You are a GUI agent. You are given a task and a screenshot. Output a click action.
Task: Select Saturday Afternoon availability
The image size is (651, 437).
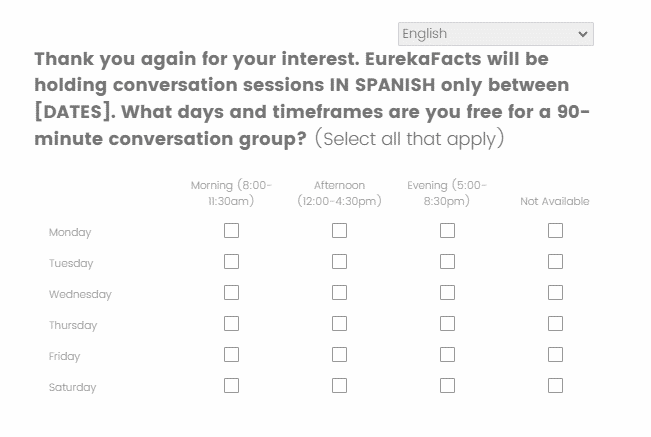pos(339,386)
